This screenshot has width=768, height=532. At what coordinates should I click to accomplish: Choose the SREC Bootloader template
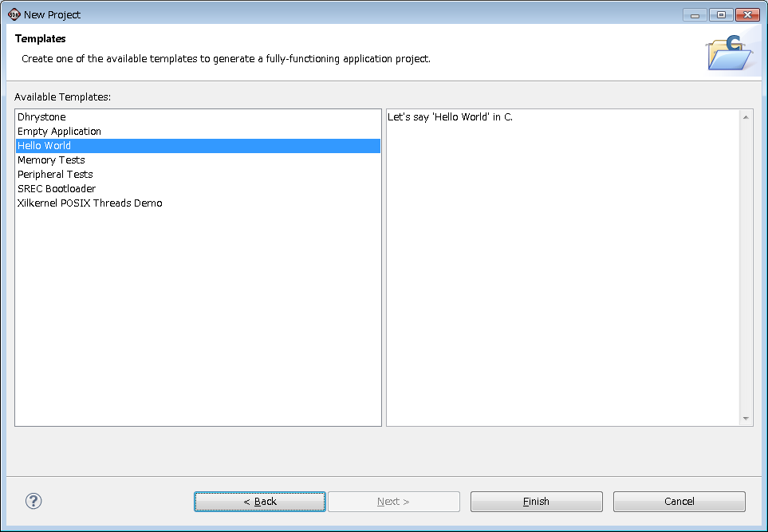click(57, 189)
